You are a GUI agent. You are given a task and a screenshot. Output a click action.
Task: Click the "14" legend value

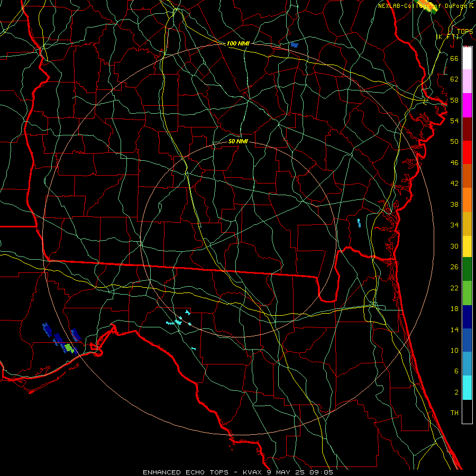454,329
